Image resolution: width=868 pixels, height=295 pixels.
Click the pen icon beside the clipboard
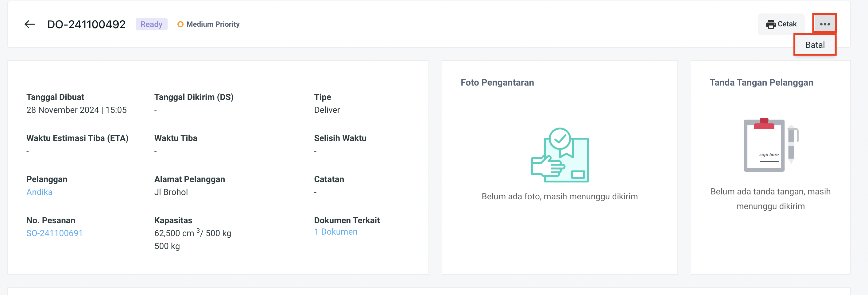tap(792, 144)
